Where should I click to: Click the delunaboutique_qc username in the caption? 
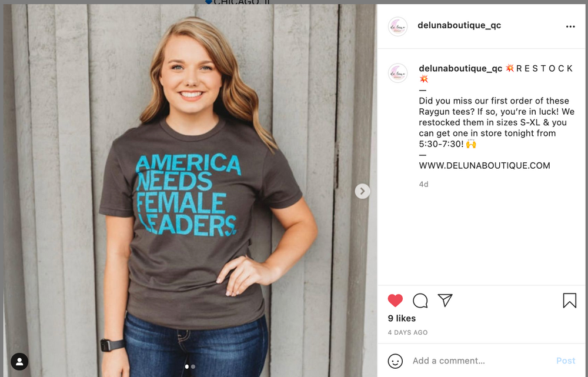(x=460, y=68)
